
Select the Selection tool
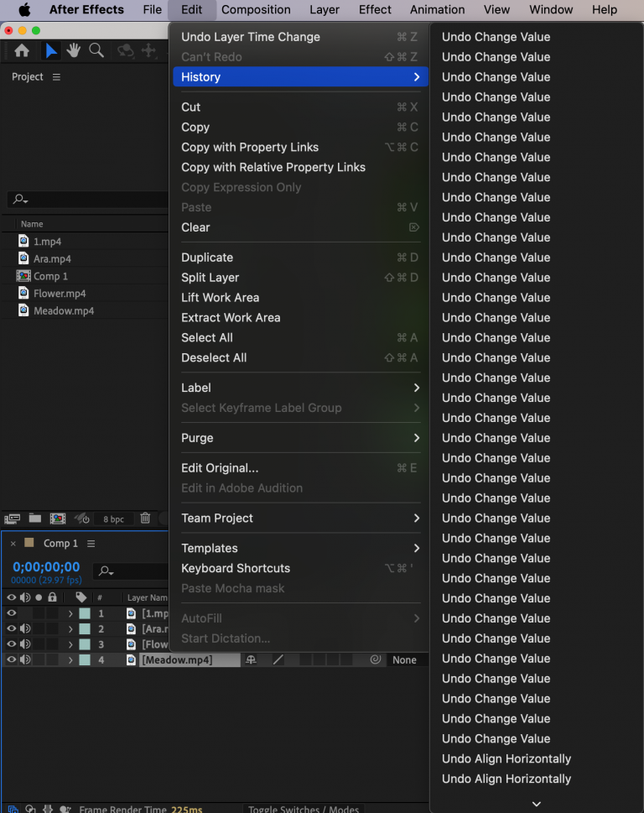click(50, 50)
